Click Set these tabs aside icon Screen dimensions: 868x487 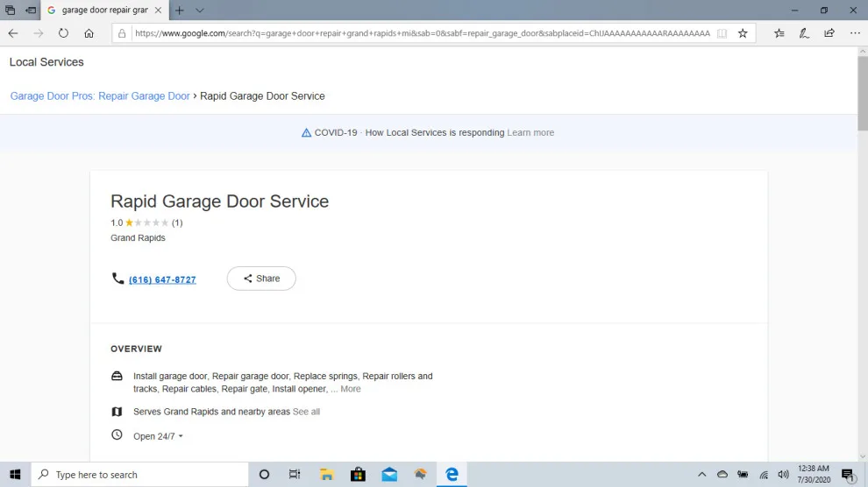(31, 10)
